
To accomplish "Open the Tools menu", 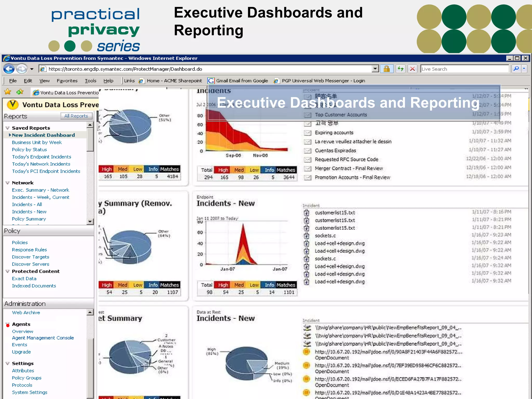I will [90, 81].
